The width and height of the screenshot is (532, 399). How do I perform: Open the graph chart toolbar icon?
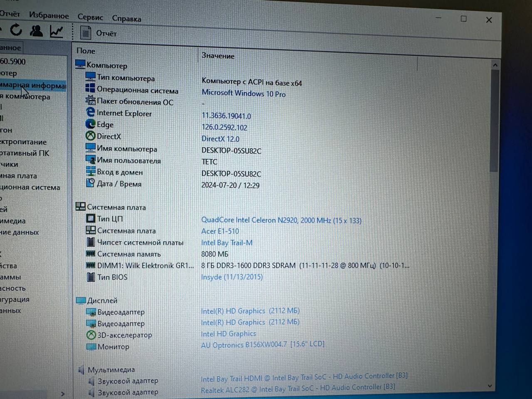(56, 31)
